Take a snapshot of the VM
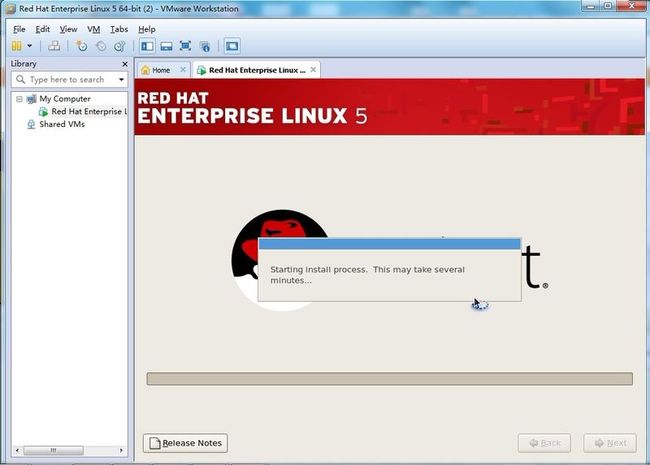 tap(81, 46)
